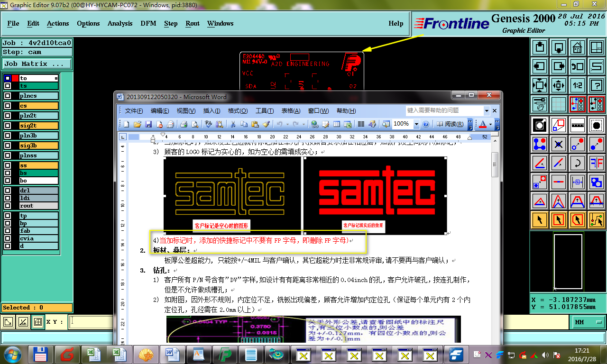Image resolution: width=607 pixels, height=364 pixels.
Task: Click the mirrored F flip icon
Action: pyautogui.click(x=596, y=163)
